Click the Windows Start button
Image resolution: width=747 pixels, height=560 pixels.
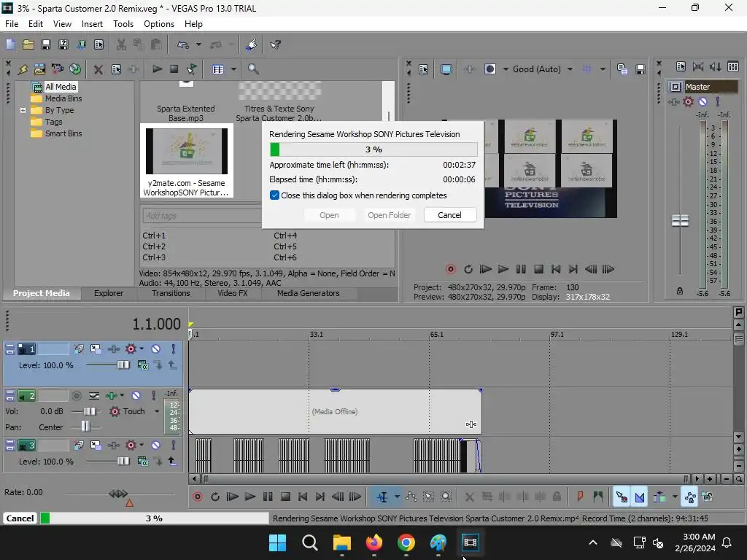pos(277,542)
